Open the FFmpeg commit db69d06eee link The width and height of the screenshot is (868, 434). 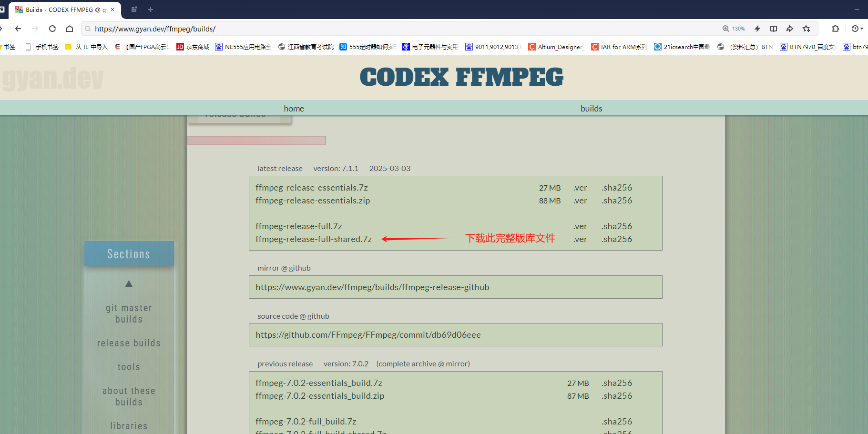point(368,335)
